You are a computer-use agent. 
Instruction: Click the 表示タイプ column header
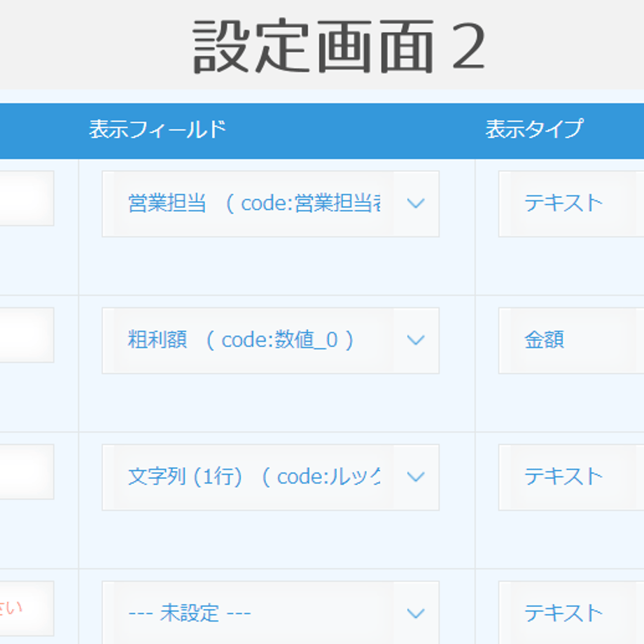pos(534,129)
